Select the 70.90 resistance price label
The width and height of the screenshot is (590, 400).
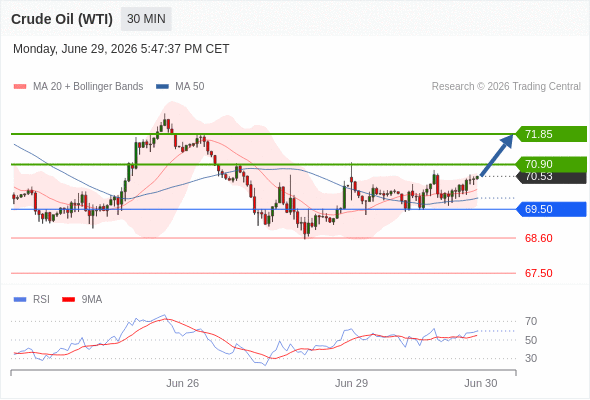coord(551,164)
